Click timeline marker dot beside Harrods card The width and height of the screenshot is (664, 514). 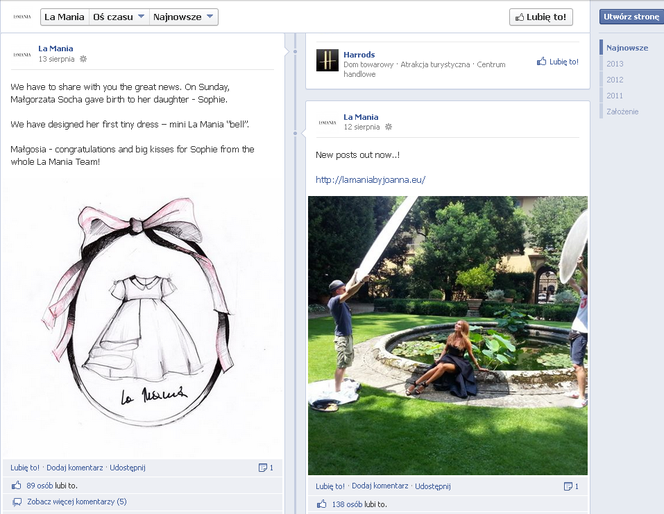(295, 52)
